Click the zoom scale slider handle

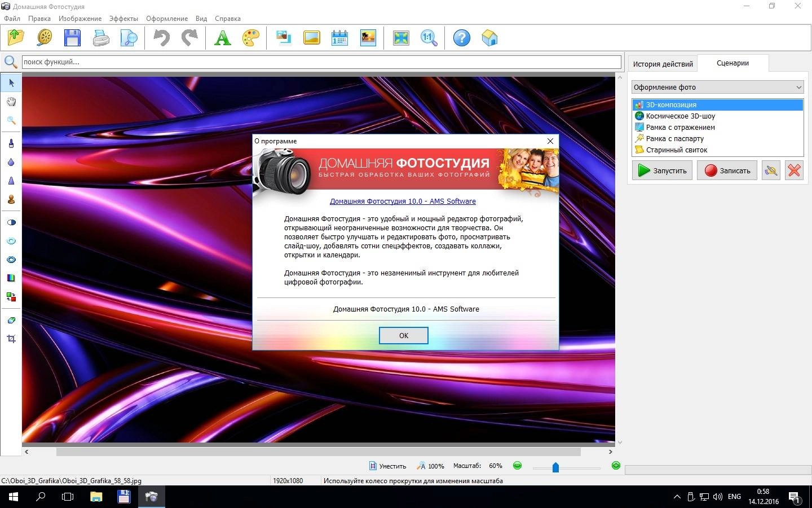[x=555, y=467]
